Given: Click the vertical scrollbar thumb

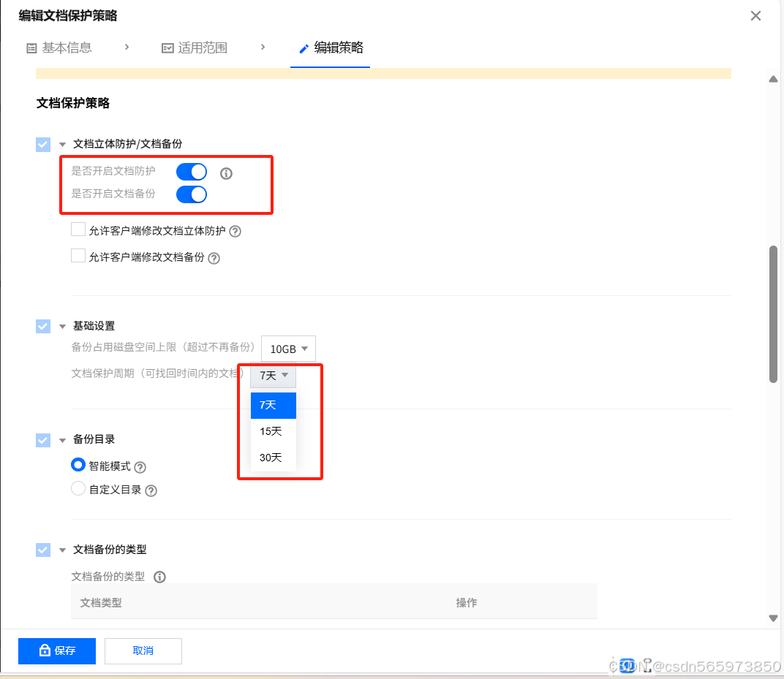Looking at the screenshot, I should coord(774,314).
